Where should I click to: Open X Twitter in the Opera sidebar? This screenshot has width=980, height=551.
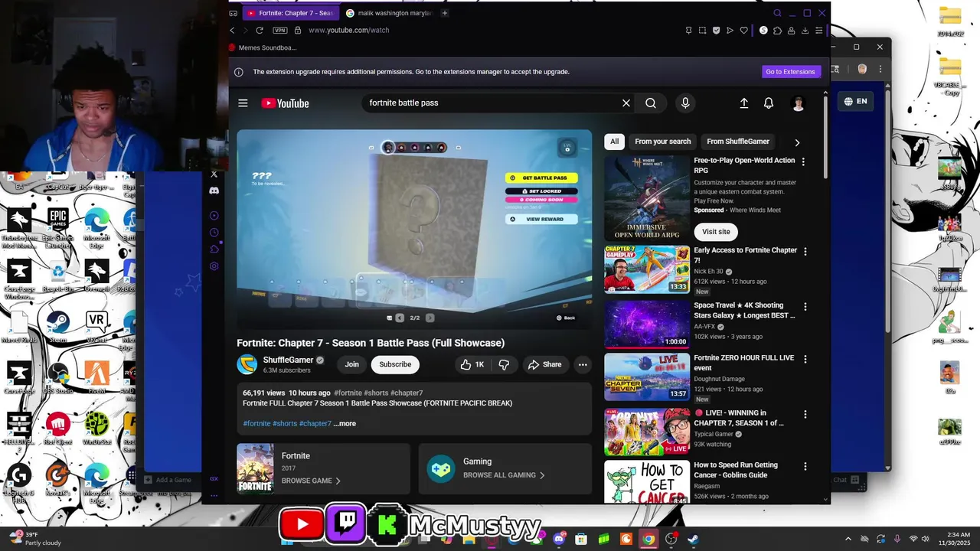coord(214,174)
